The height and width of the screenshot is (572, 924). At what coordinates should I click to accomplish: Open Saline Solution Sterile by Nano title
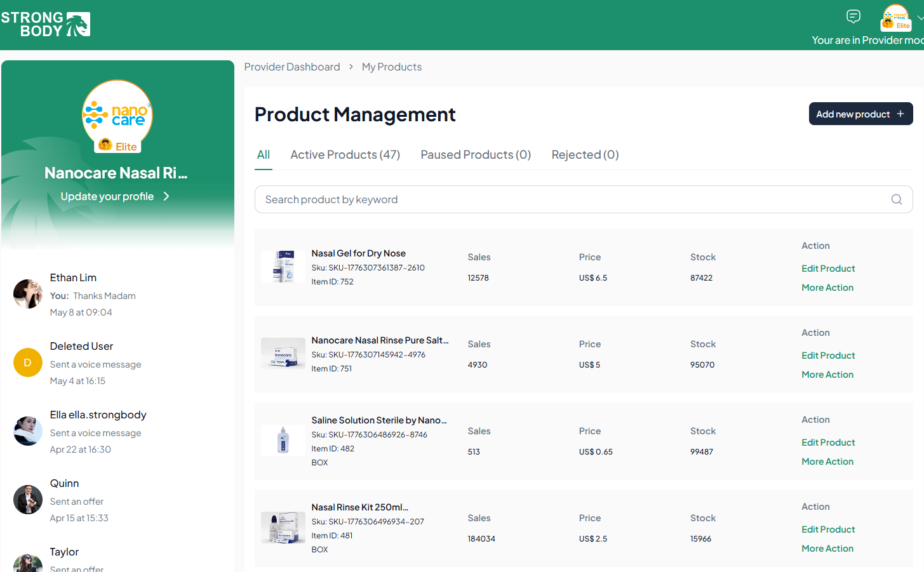pos(379,420)
